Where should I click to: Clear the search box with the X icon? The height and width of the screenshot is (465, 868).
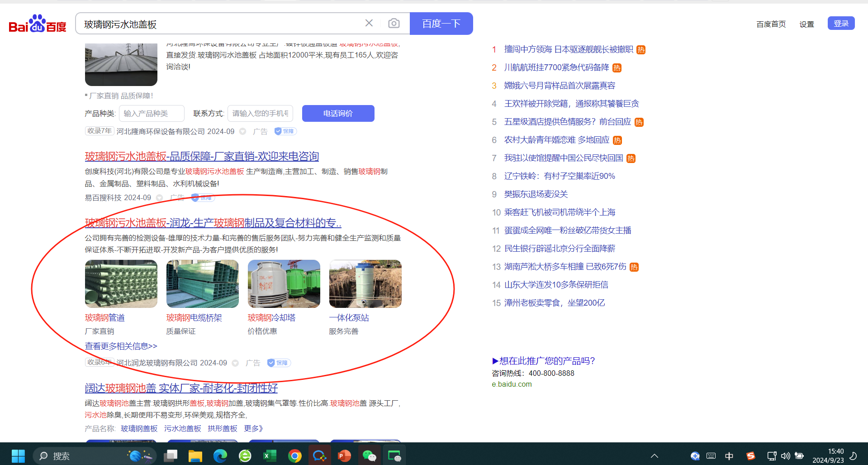click(x=369, y=23)
